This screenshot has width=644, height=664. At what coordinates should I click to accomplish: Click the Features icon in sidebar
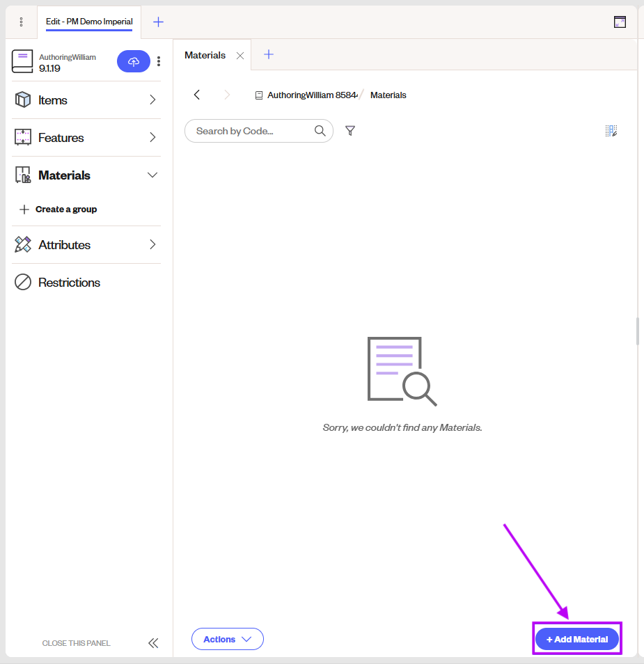[23, 137]
